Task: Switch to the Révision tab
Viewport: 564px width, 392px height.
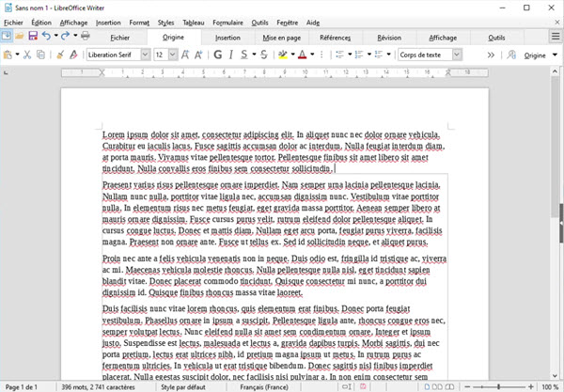Action: point(389,38)
